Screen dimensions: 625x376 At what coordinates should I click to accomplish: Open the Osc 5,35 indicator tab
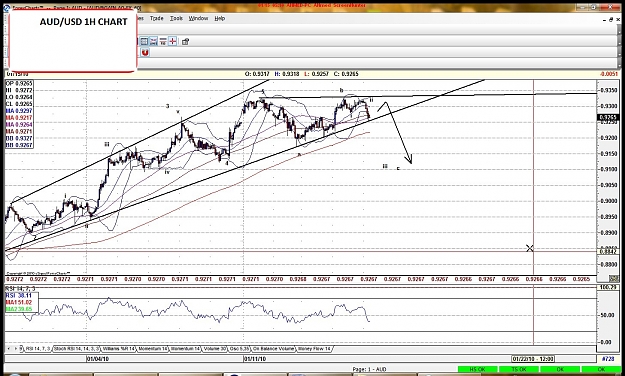[x=240, y=348]
